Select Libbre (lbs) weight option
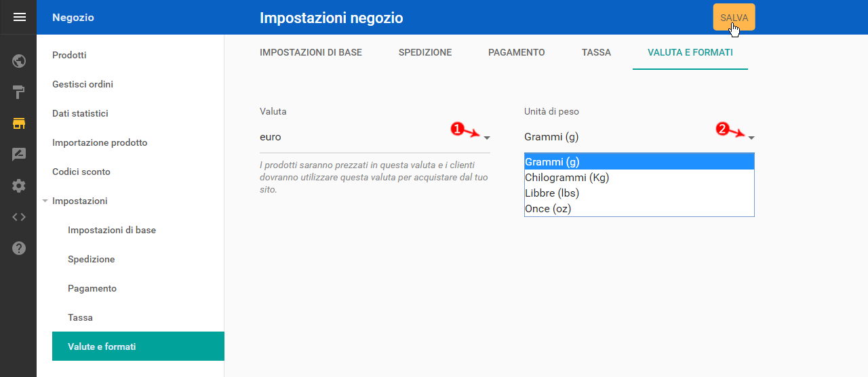The width and height of the screenshot is (868, 377). 639,193
